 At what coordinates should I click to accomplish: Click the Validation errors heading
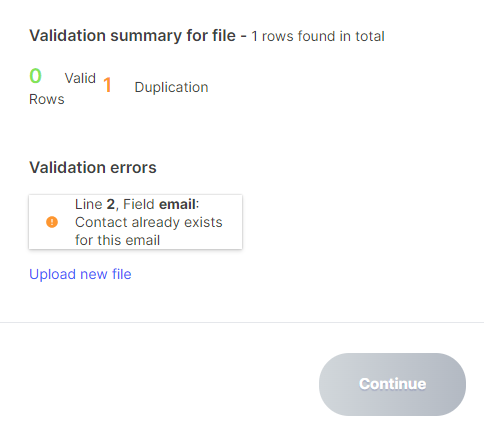[x=93, y=167]
